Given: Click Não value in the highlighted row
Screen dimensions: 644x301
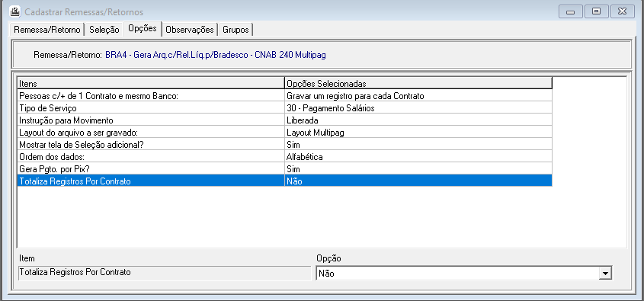Looking at the screenshot, I should tap(418, 181).
